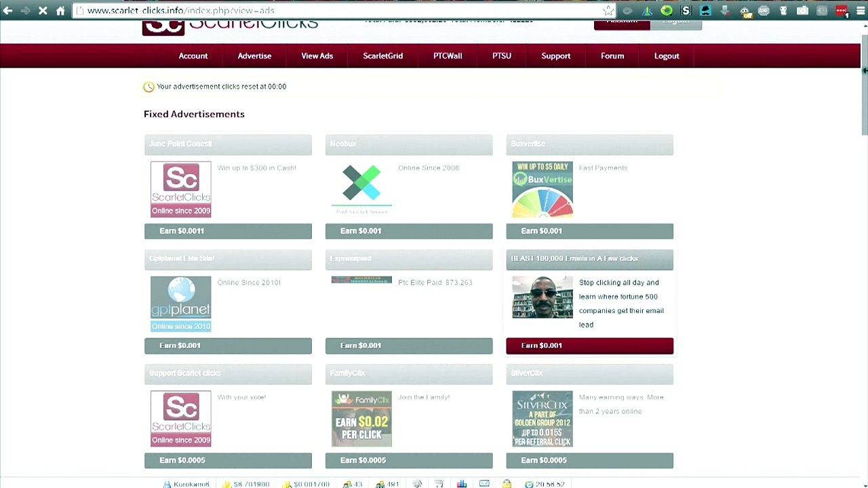Select View Ads in the navigation bar
Screen dimensions: 868x488
click(x=317, y=56)
